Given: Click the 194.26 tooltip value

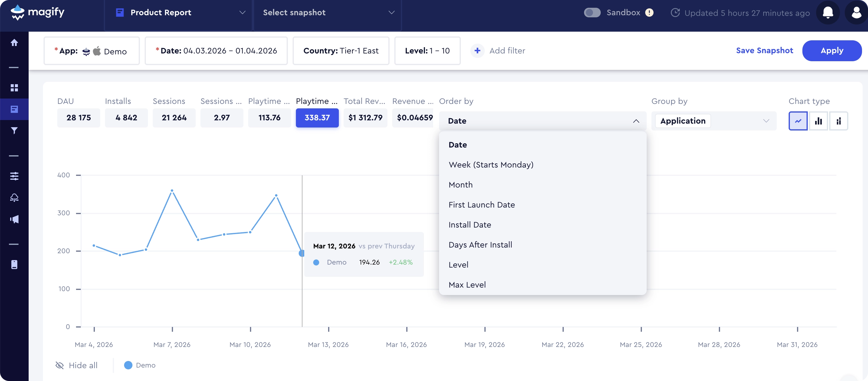Looking at the screenshot, I should (369, 262).
